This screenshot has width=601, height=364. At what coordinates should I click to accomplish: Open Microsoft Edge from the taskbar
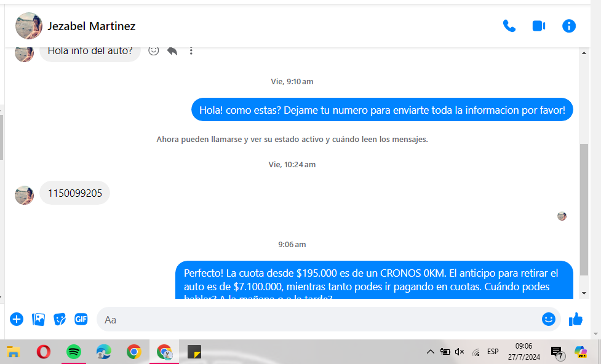pyautogui.click(x=103, y=352)
